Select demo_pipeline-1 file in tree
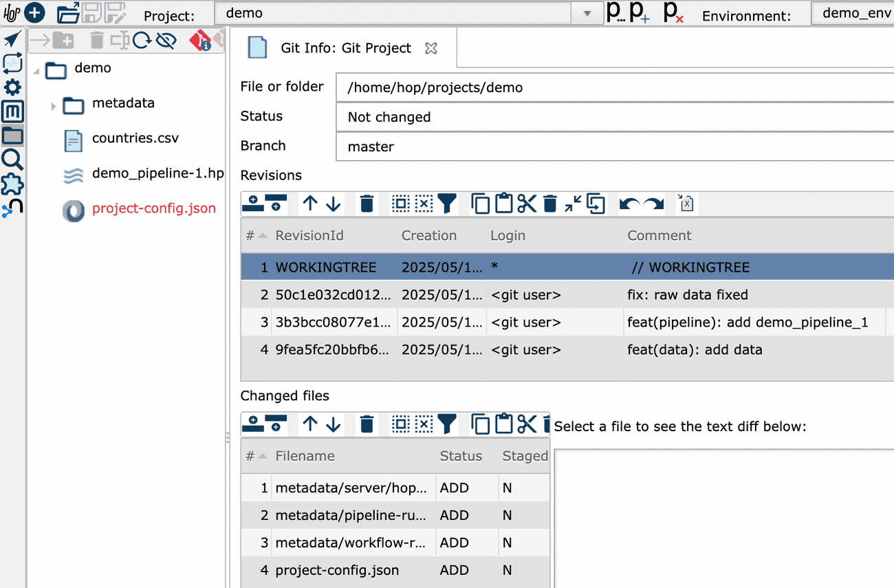This screenshot has height=588, width=894. pos(157,173)
